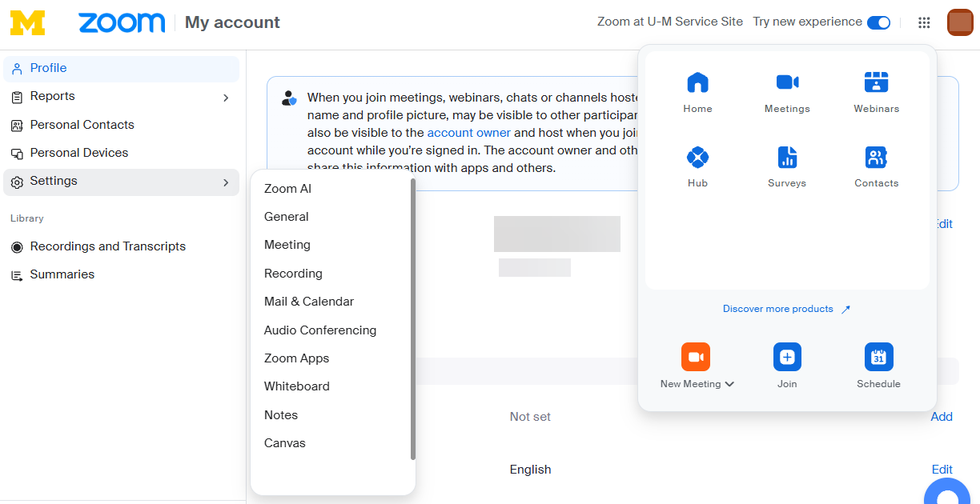The height and width of the screenshot is (504, 980).
Task: Click the Settings submenu scrollbar
Action: (x=412, y=318)
